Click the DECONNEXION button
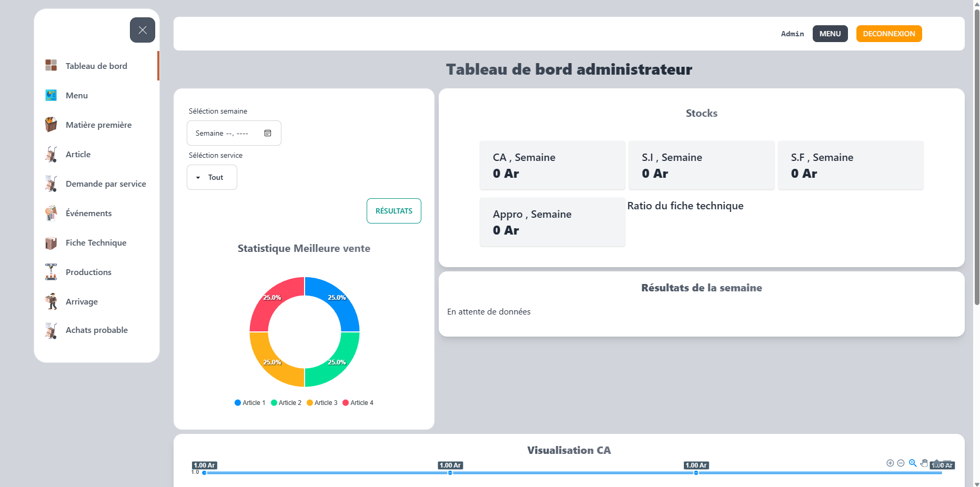Image resolution: width=980 pixels, height=487 pixels. 889,34
